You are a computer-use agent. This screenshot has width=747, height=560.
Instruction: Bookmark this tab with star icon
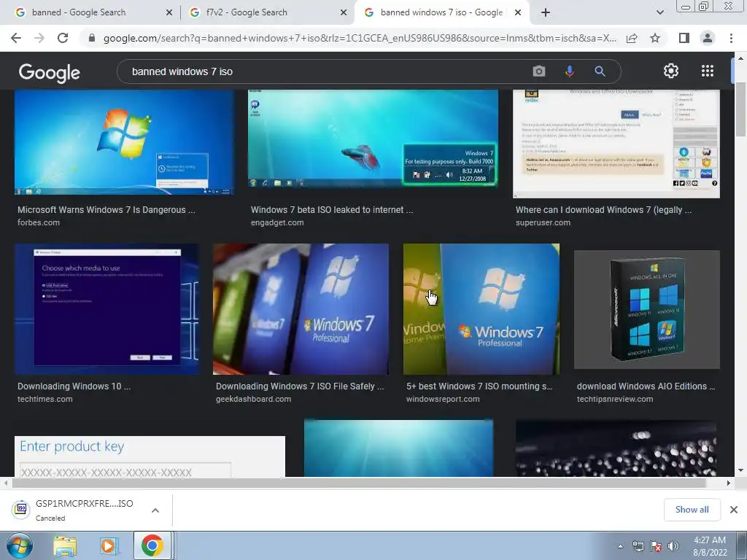coord(655,38)
